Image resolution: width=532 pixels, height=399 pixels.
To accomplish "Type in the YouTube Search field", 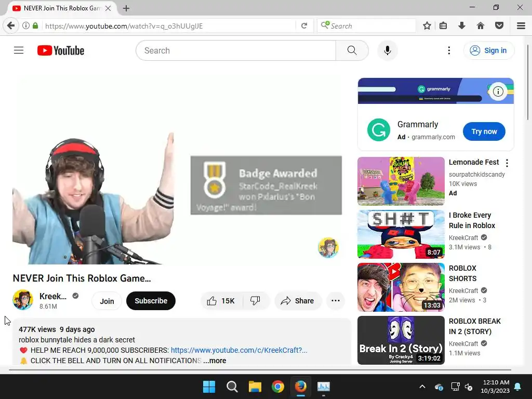I will [x=236, y=50].
